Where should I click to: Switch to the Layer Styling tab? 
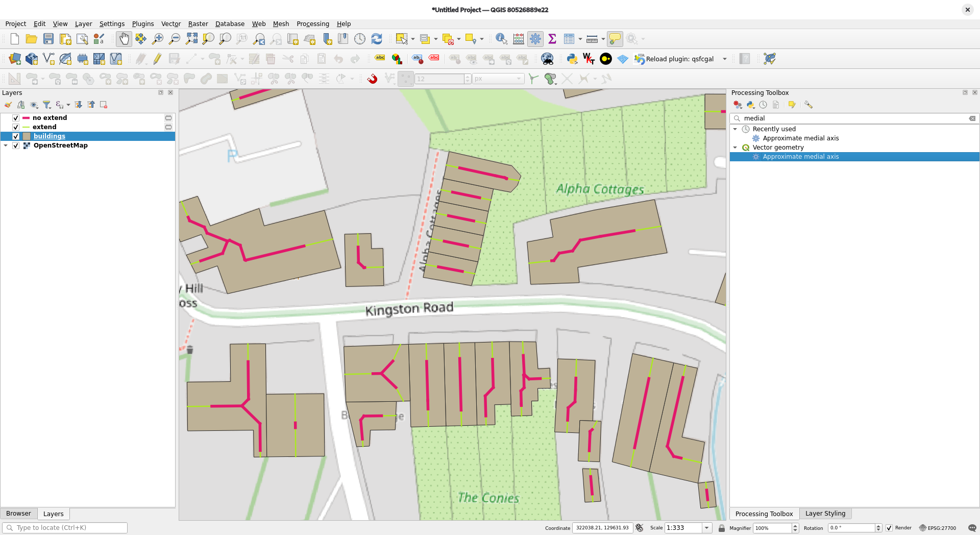tap(825, 514)
